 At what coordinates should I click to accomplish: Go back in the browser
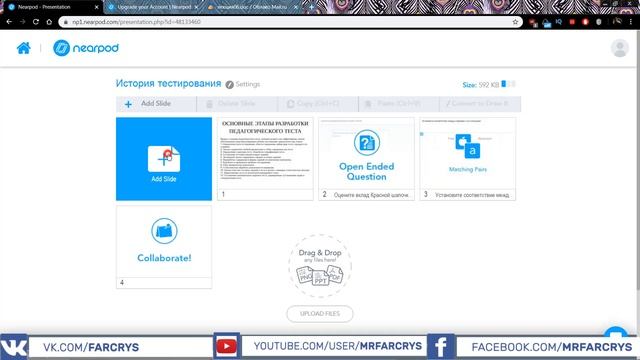(x=9, y=22)
